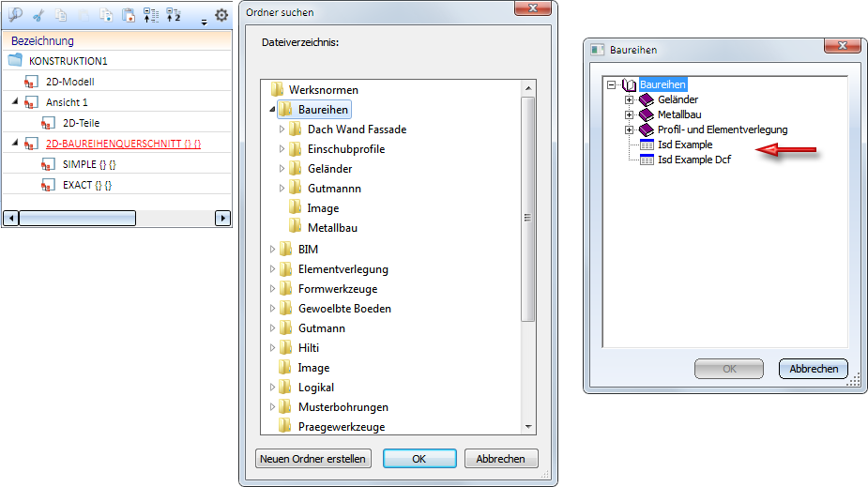Select the red 2D-BAUREIHENQUERSCHNITT entry
This screenshot has height=487, width=868.
[x=123, y=144]
